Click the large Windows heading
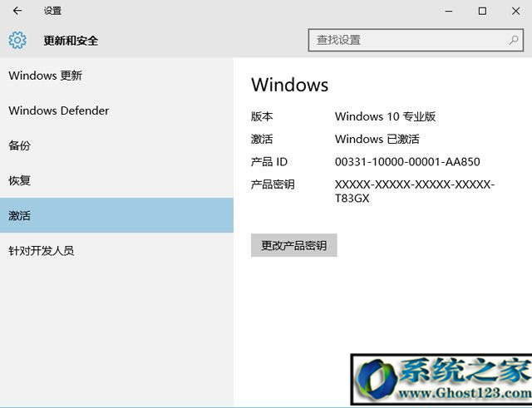 coord(290,85)
